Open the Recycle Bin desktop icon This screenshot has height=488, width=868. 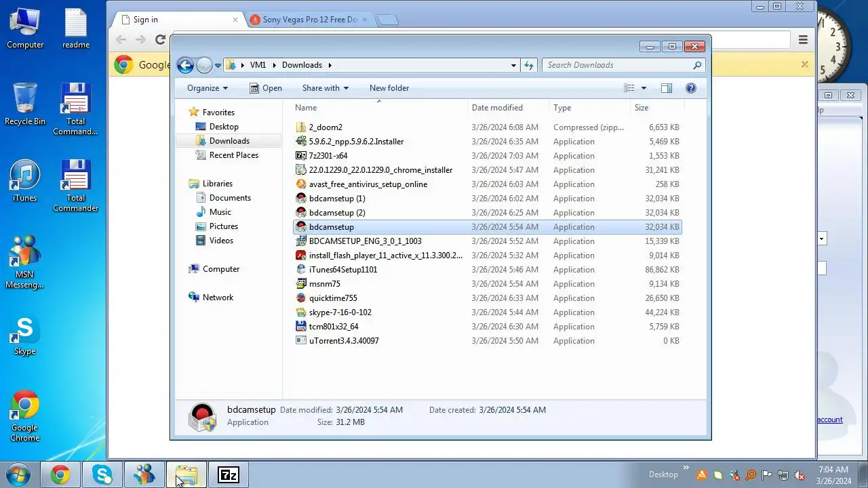[x=25, y=104]
